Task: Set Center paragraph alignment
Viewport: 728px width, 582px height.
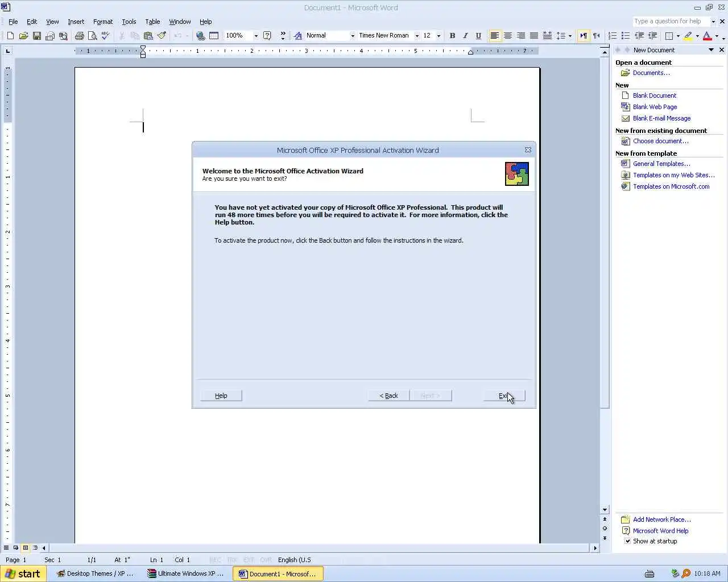Action: point(508,36)
